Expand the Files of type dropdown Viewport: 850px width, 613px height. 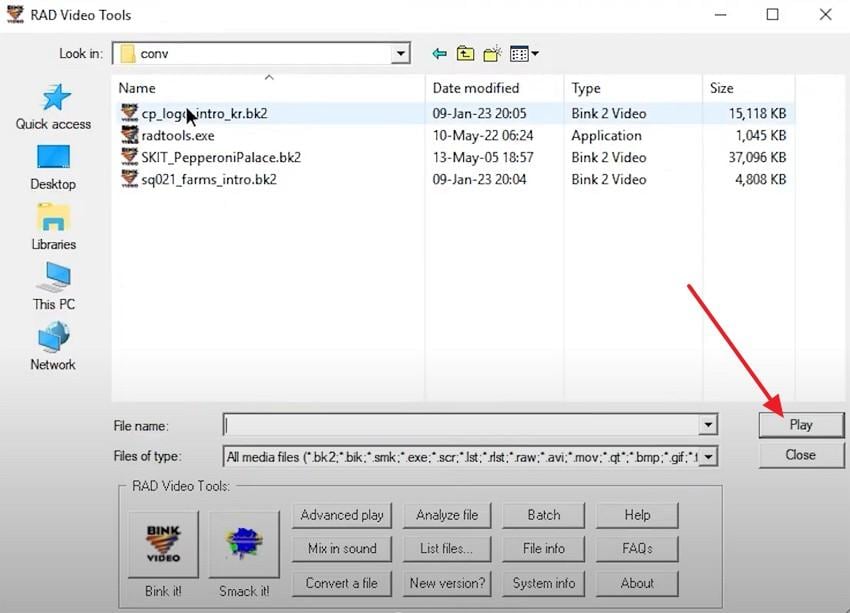coord(708,457)
